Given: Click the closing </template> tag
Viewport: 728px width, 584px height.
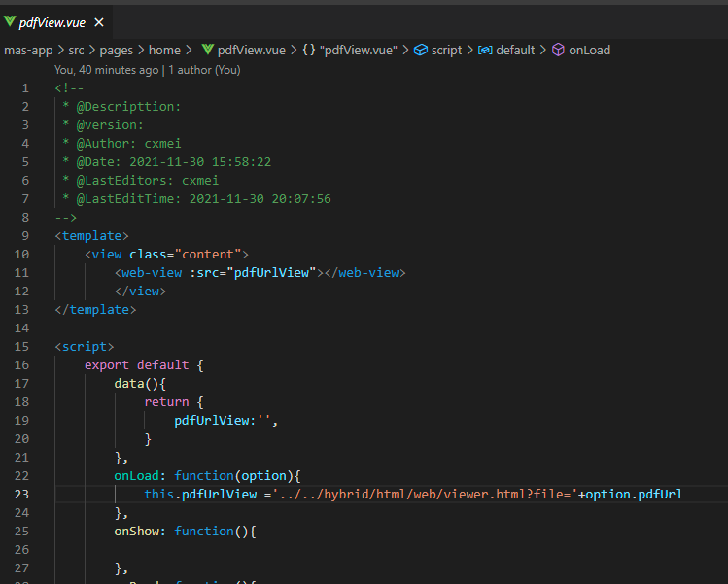Looking at the screenshot, I should 95,310.
